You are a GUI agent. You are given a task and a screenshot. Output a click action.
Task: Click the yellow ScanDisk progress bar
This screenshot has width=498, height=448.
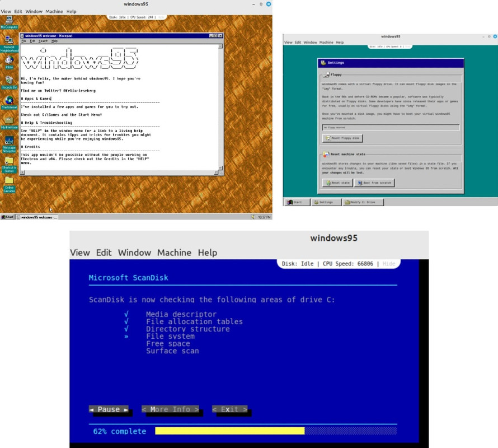[x=230, y=431]
